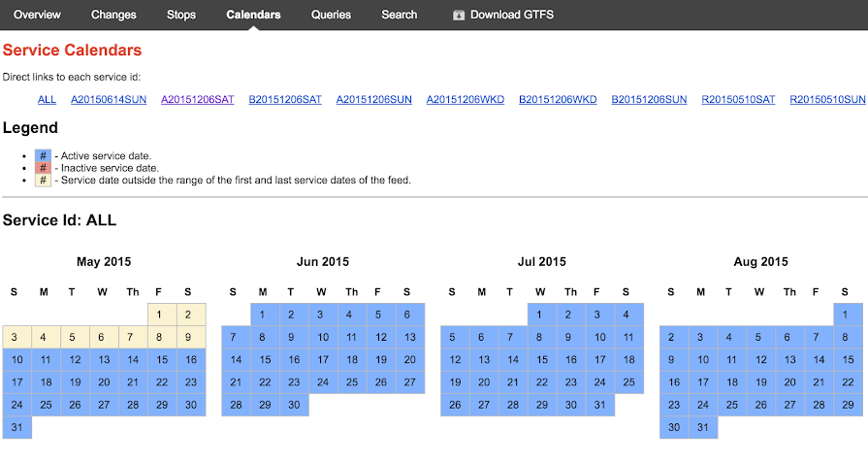The height and width of the screenshot is (464, 868).
Task: Open the A20151206WKD service link
Action: pos(466,100)
